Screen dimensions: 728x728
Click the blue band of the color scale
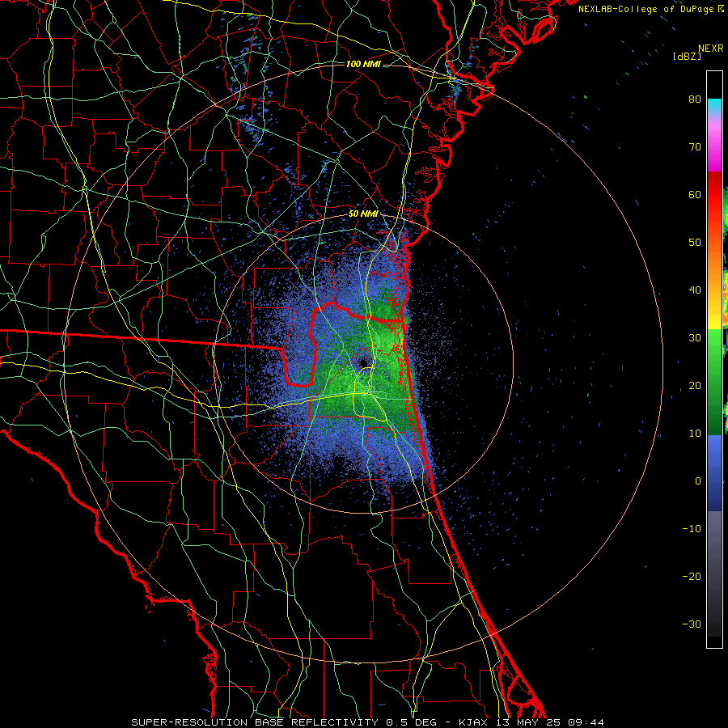(x=715, y=473)
